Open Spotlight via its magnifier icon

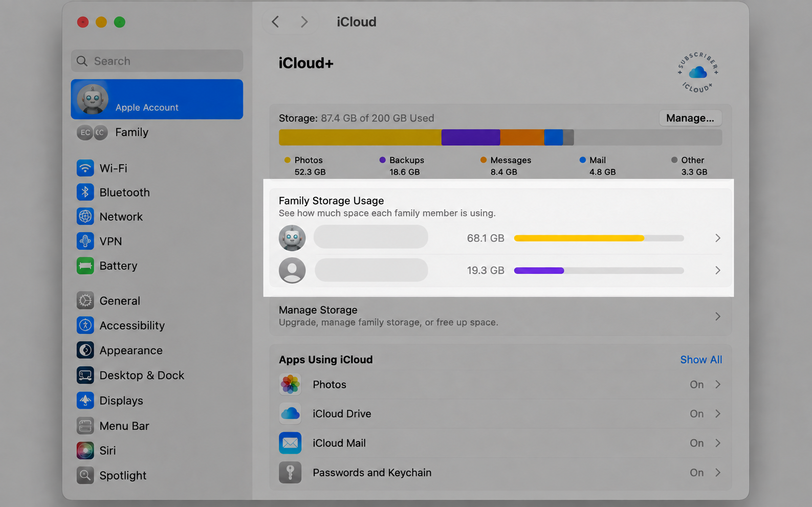tap(85, 475)
